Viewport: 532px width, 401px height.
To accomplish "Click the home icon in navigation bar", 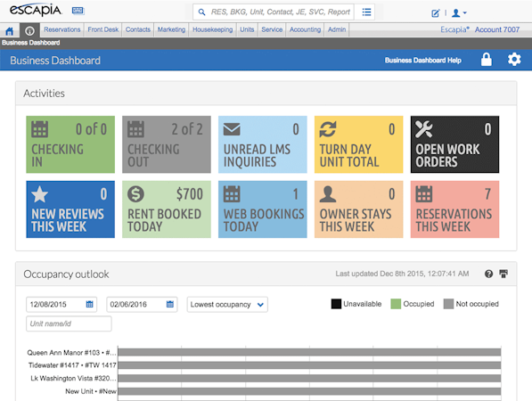I will click(x=10, y=31).
